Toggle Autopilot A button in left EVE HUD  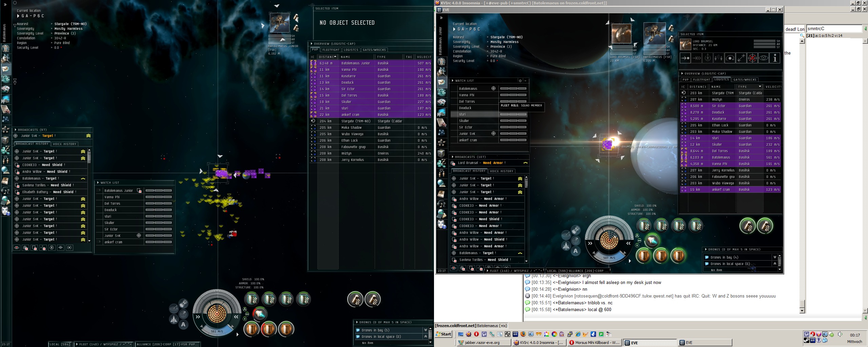pos(183,324)
